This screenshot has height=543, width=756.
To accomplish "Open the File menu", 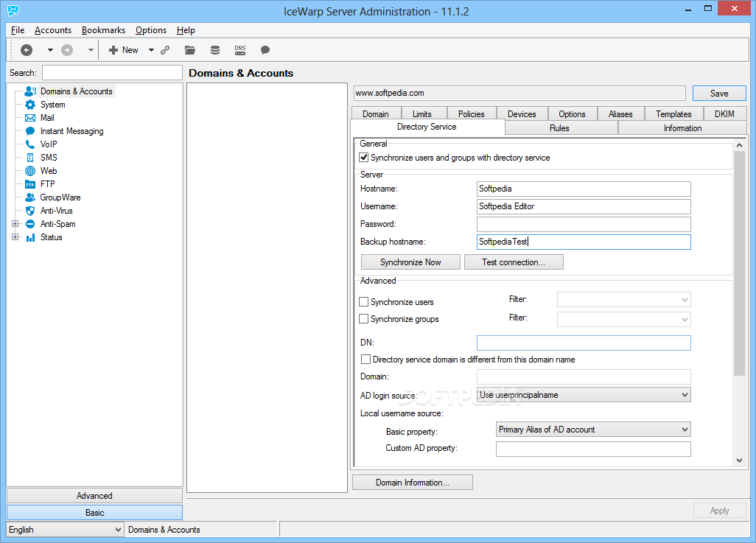I will [18, 30].
